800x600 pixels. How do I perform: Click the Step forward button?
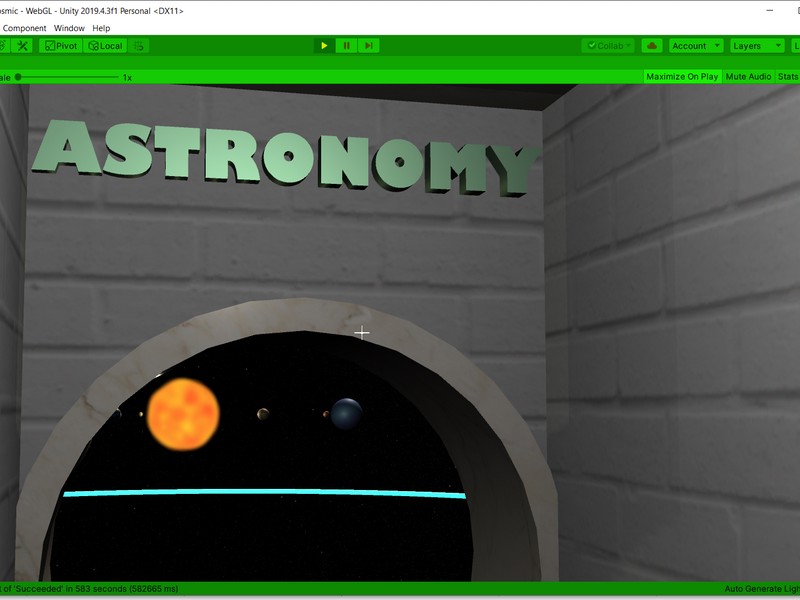(368, 46)
